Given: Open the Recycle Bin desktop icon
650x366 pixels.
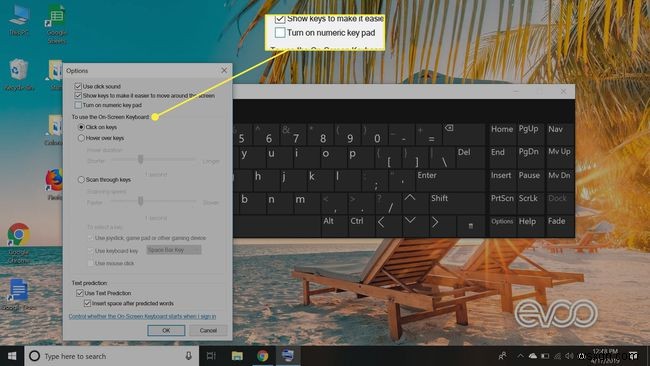Looking at the screenshot, I should [19, 75].
